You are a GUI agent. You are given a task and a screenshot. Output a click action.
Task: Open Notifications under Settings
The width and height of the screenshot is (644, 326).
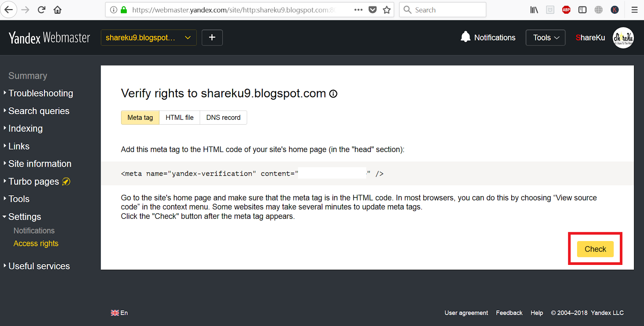[x=34, y=231]
